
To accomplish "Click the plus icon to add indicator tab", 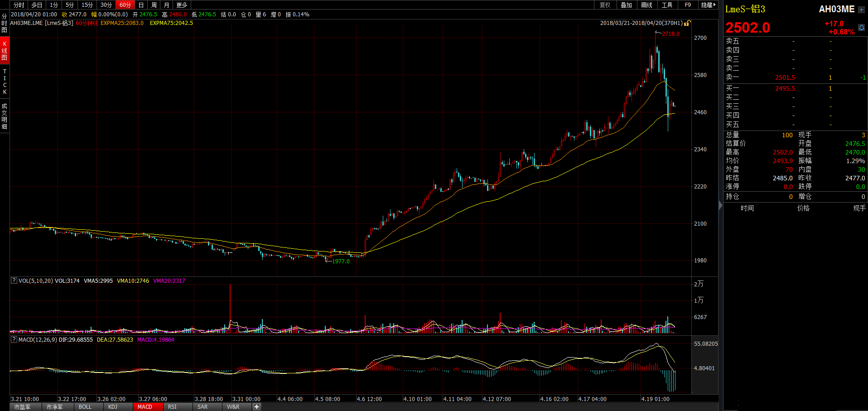I will (x=256, y=406).
